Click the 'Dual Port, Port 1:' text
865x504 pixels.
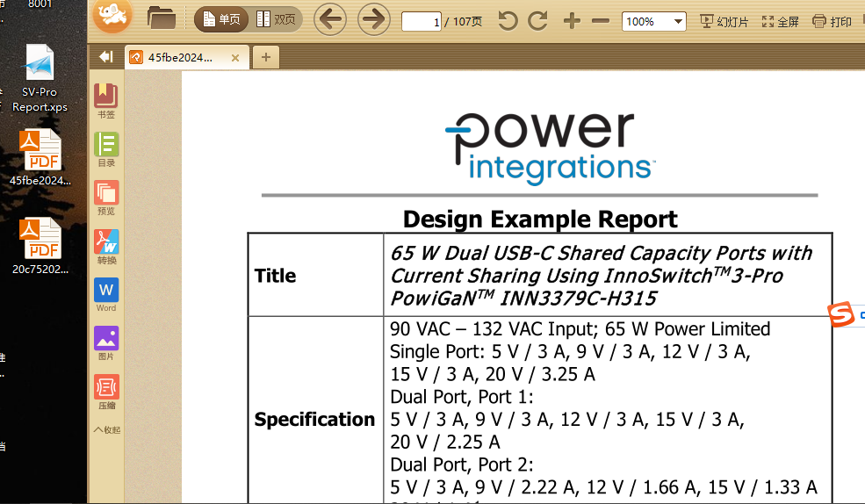pos(461,397)
